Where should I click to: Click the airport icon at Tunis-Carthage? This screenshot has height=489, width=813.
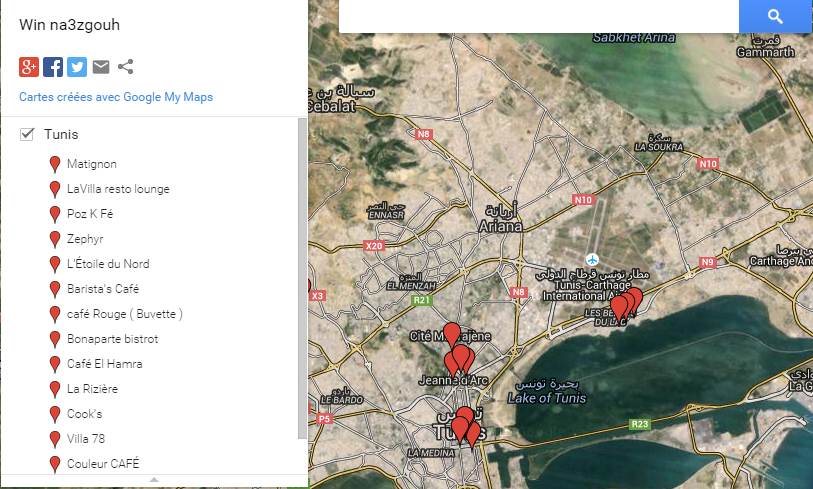[x=592, y=259]
